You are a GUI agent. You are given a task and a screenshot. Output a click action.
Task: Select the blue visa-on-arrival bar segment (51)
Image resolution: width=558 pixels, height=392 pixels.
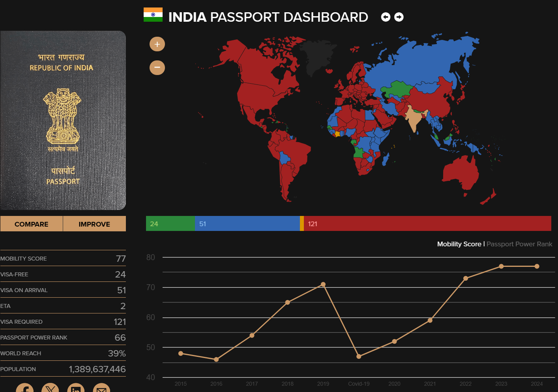pyautogui.click(x=247, y=223)
